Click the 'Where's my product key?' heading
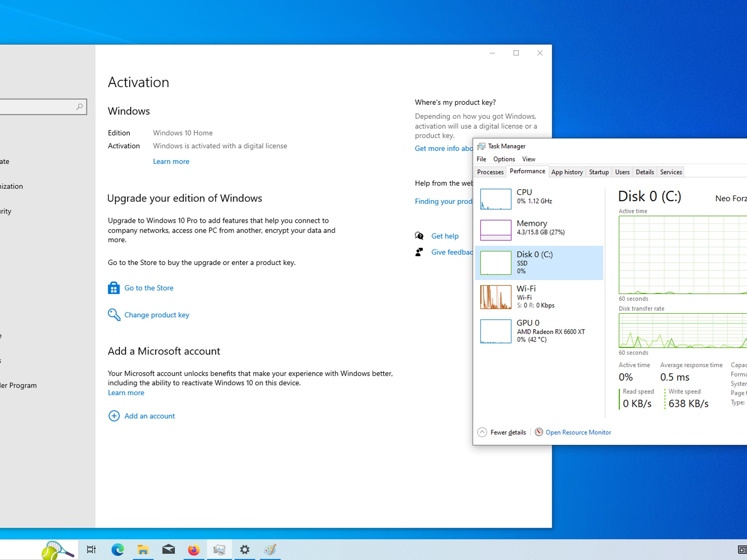 455,102
